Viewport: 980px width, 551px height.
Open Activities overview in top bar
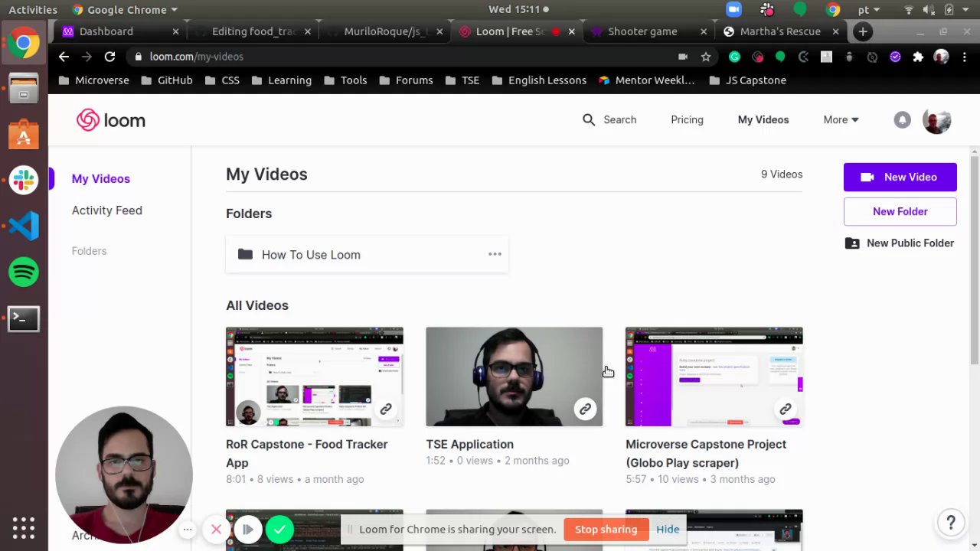(33, 9)
